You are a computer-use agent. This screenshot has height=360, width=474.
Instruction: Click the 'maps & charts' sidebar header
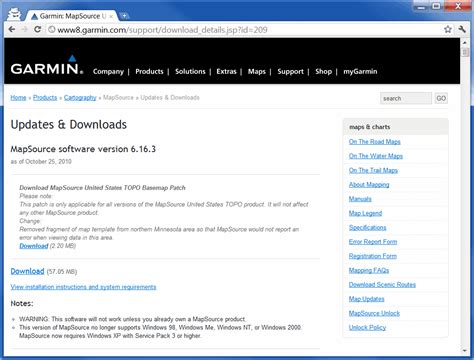[370, 127]
